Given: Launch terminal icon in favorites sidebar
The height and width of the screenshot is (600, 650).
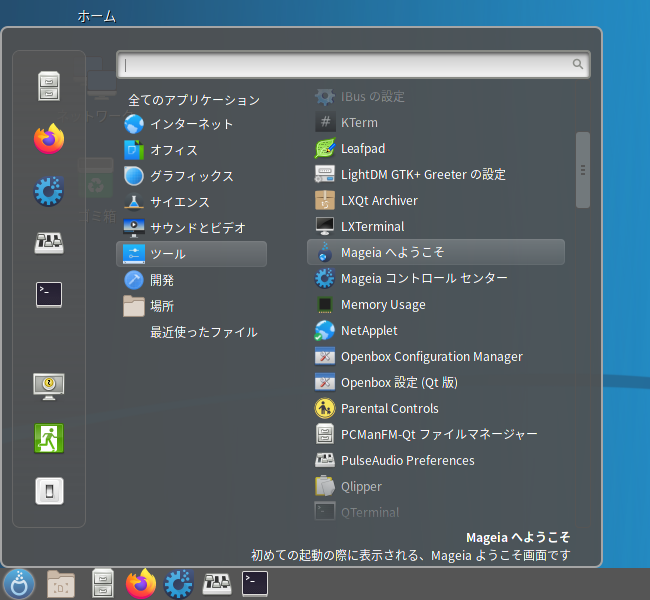Looking at the screenshot, I should tap(49, 295).
